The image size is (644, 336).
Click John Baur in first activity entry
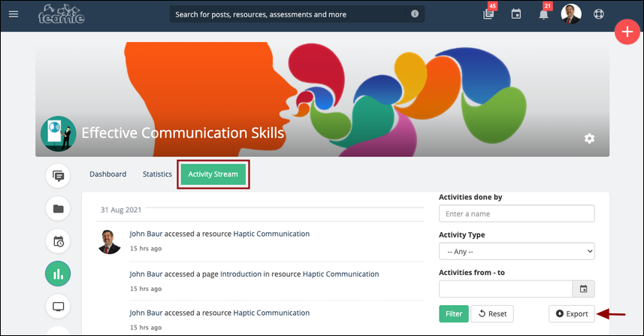[x=147, y=234]
